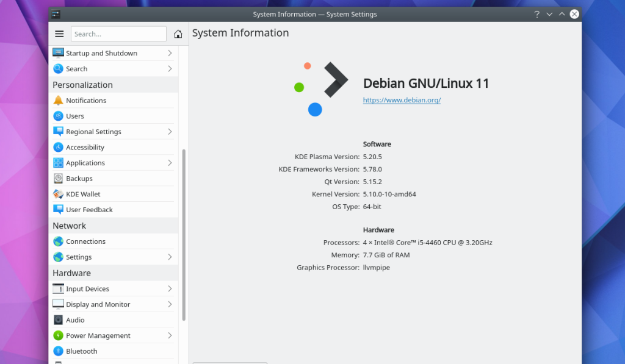
Task: Open the Connections entry
Action: coord(114,241)
